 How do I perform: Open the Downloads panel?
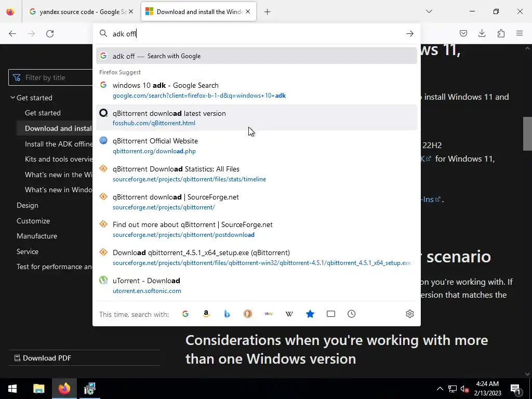pyautogui.click(x=482, y=33)
